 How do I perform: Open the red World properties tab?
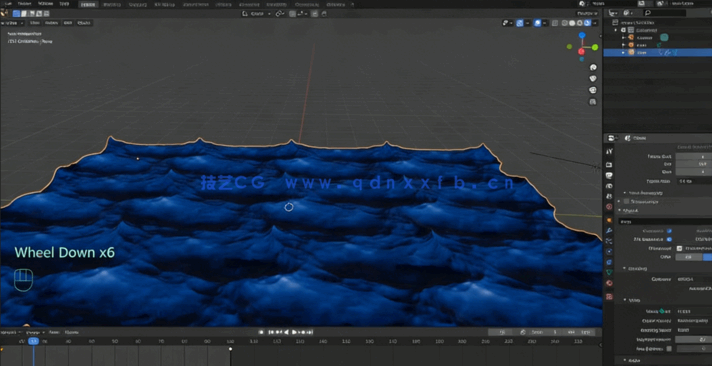pos(609,207)
